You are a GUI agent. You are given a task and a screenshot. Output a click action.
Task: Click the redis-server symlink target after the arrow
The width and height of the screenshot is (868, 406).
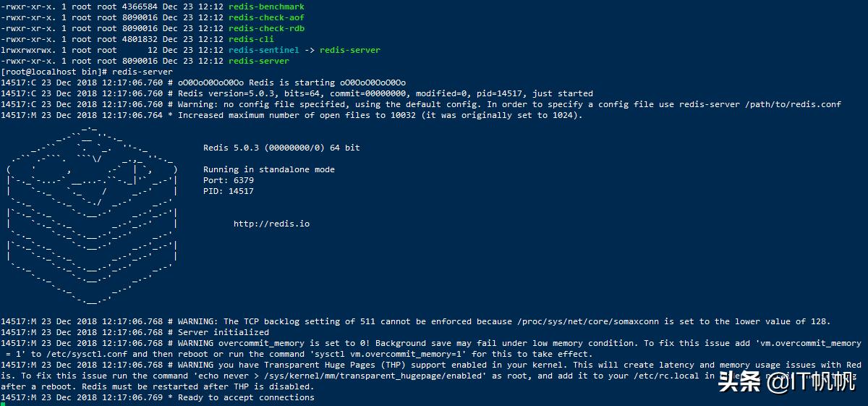[349, 50]
